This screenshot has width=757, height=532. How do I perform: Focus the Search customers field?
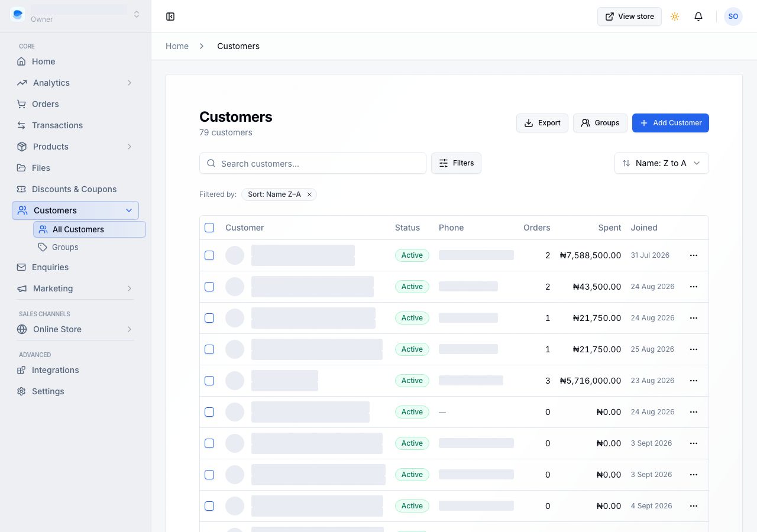click(313, 163)
